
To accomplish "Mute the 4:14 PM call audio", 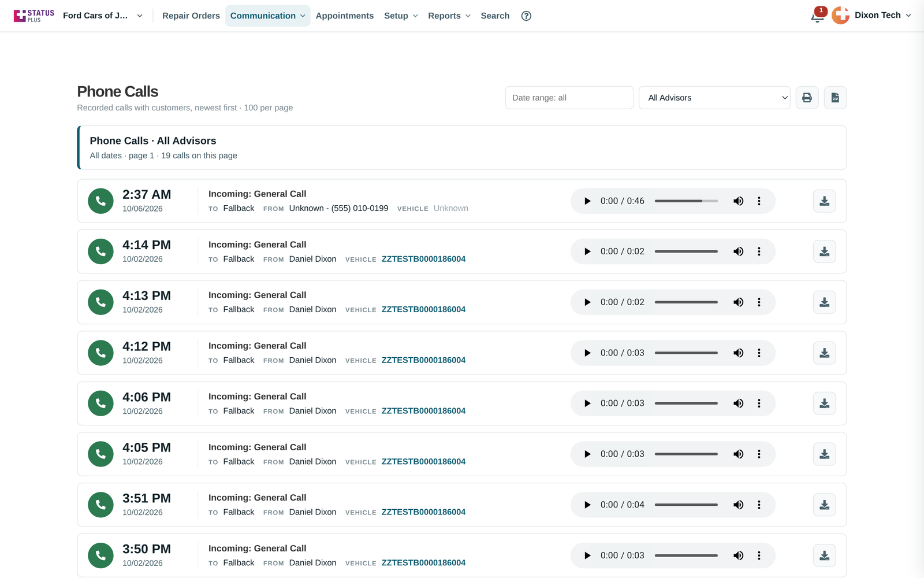I will click(x=738, y=251).
